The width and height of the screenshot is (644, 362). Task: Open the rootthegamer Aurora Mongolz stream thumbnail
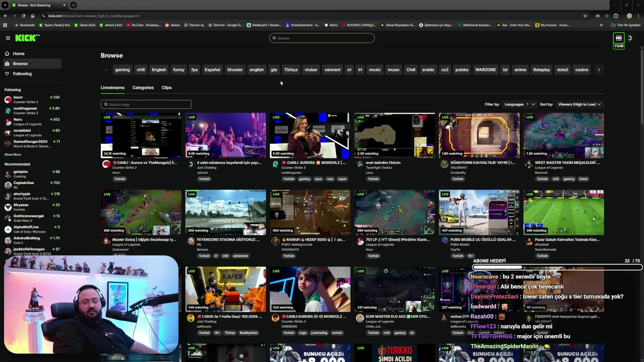coord(310,135)
